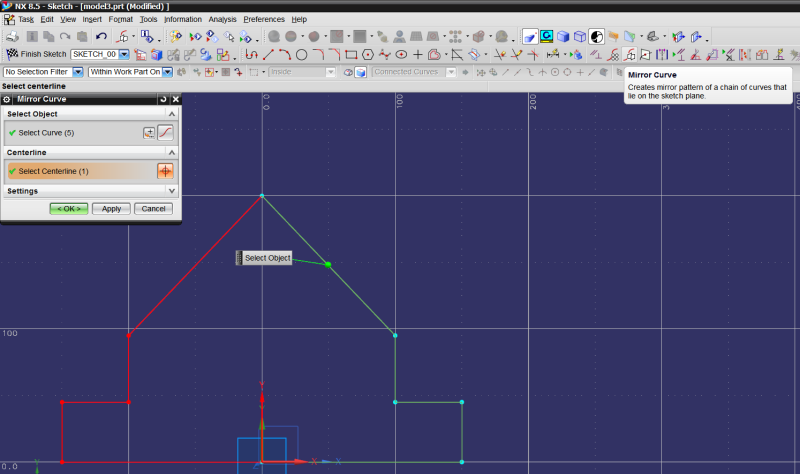800x474 pixels.
Task: Open the Connected Curves dropdown
Action: [451, 72]
